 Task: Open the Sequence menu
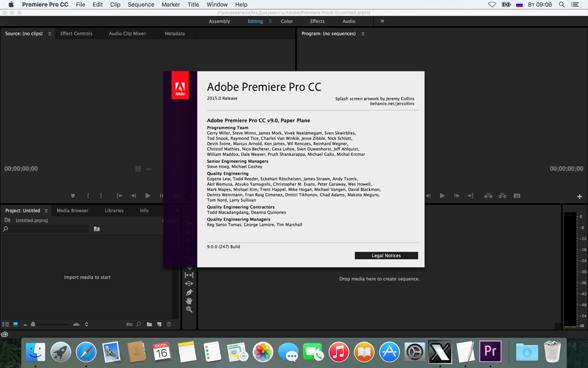click(x=141, y=5)
